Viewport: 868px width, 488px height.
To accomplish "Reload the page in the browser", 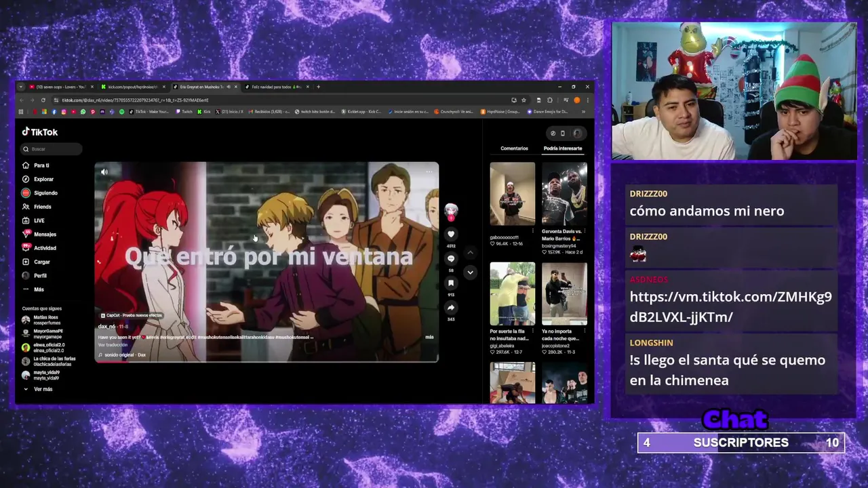I will (x=43, y=100).
